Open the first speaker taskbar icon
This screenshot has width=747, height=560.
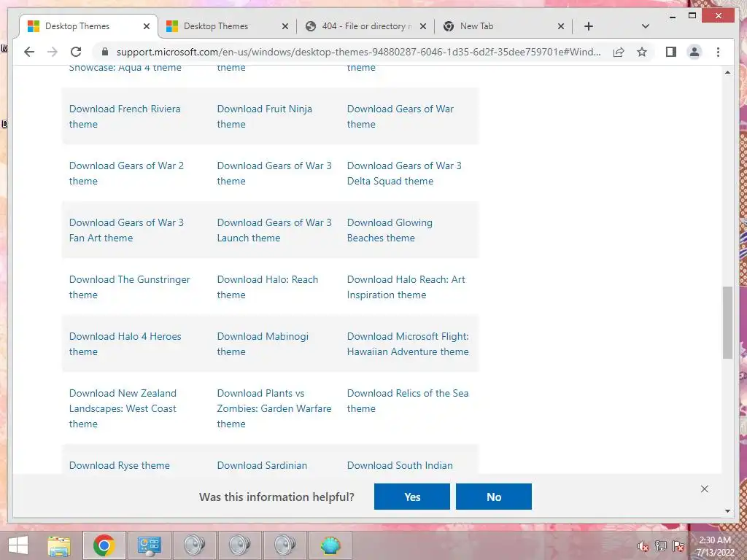pos(194,545)
